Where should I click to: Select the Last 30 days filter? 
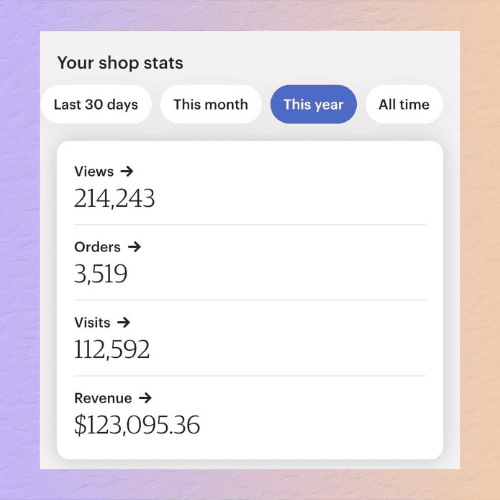pyautogui.click(x=96, y=104)
